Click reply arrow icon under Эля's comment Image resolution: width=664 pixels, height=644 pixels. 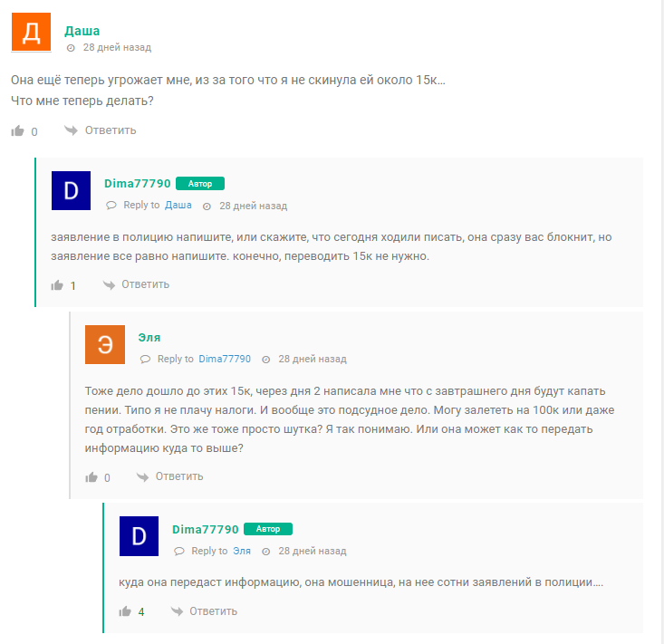pyautogui.click(x=141, y=476)
